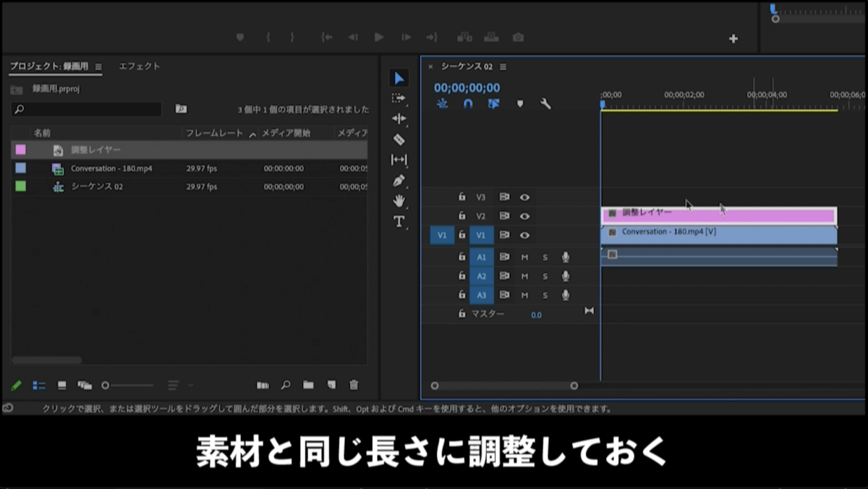Toggle linked selection in timeline
Image resolution: width=868 pixels, height=489 pixels.
[x=493, y=104]
